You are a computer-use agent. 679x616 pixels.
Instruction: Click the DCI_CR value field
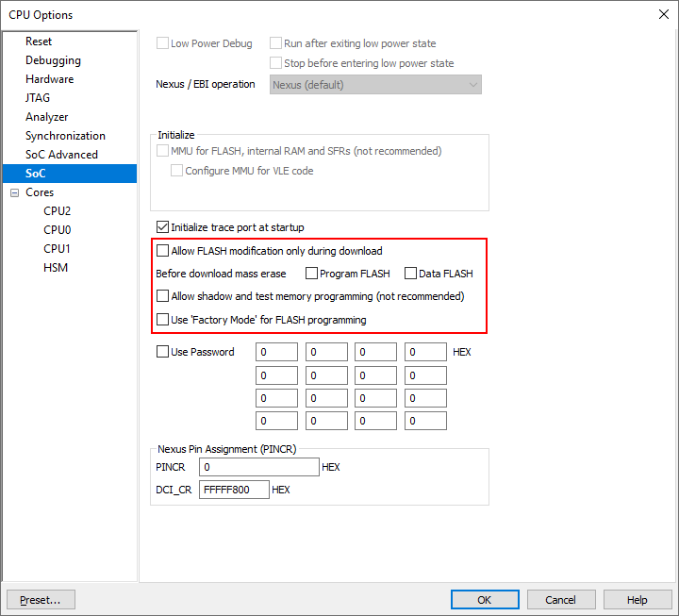click(234, 491)
